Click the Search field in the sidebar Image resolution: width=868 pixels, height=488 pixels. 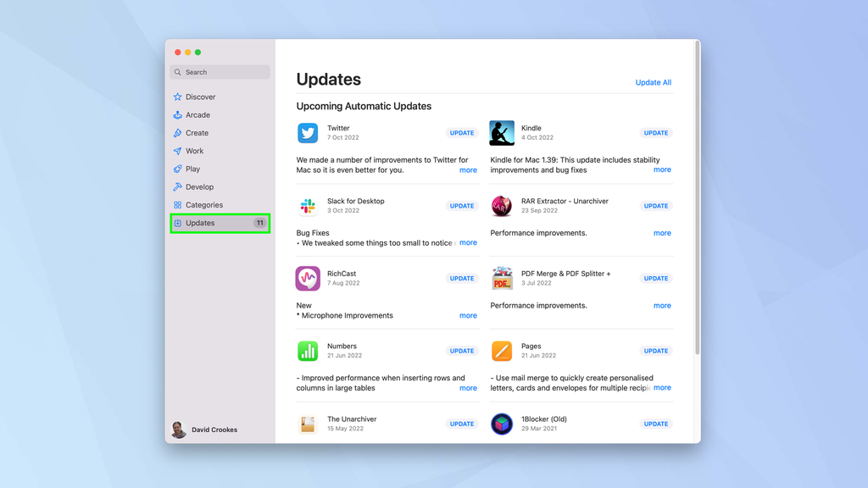(x=219, y=72)
